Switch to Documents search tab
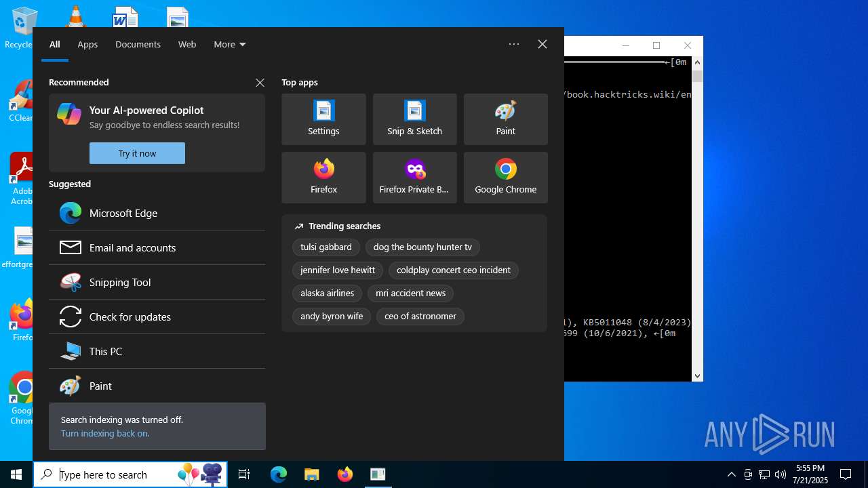 (138, 44)
